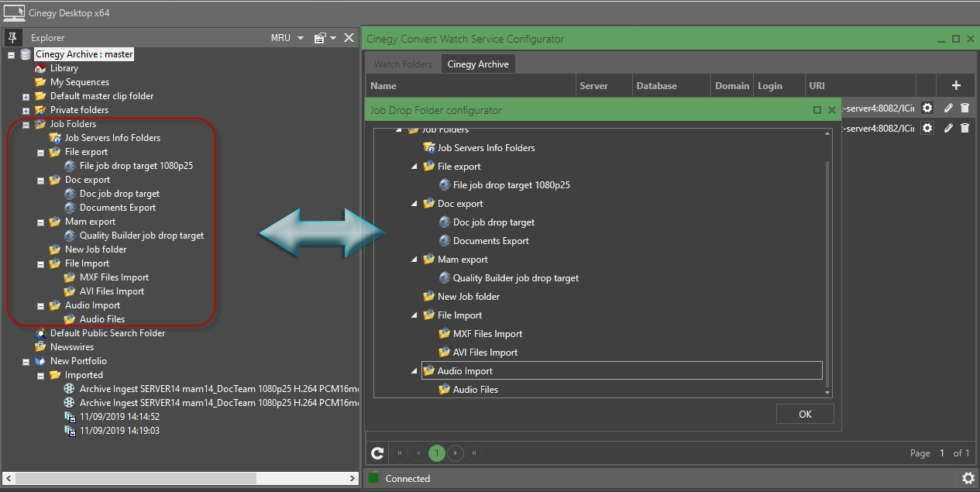Close the Explorer panel
The width and height of the screenshot is (980, 492).
pos(349,37)
